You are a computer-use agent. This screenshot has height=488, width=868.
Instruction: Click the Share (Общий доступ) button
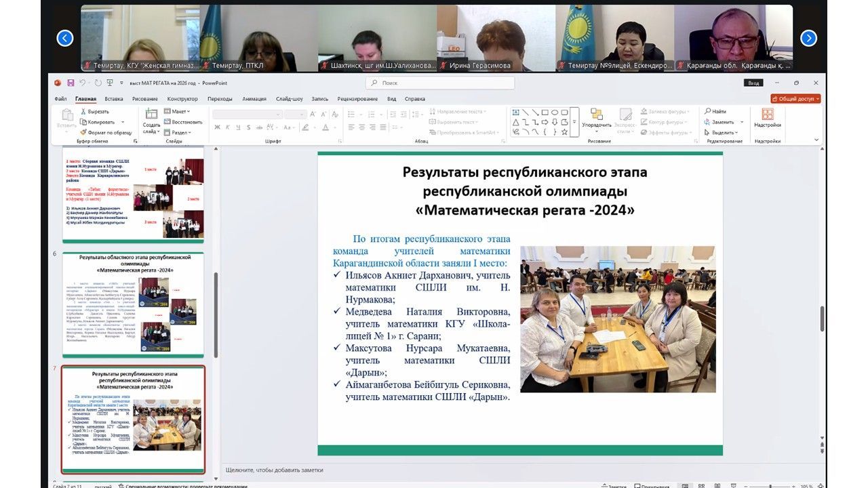click(x=800, y=99)
